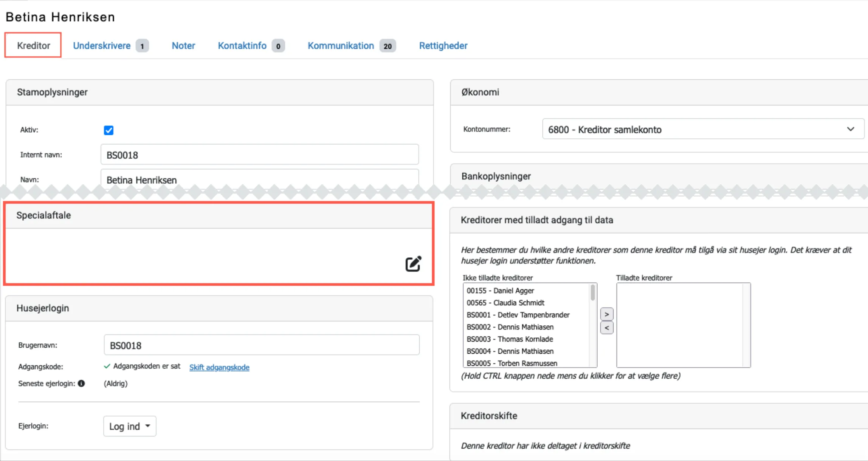Click the Brugernavn input field

click(x=261, y=345)
